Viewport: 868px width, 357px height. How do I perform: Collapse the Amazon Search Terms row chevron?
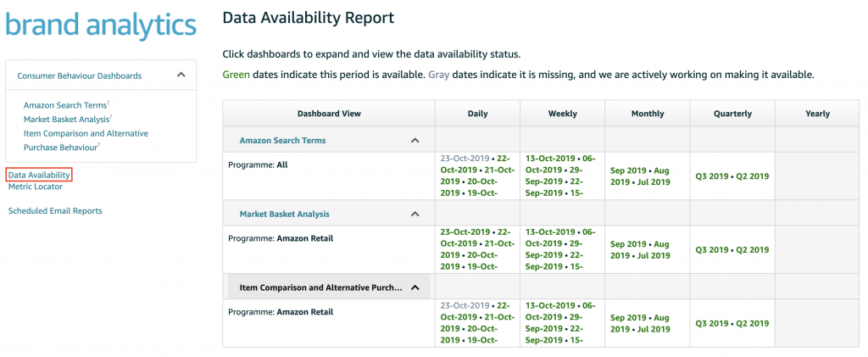pyautogui.click(x=415, y=141)
